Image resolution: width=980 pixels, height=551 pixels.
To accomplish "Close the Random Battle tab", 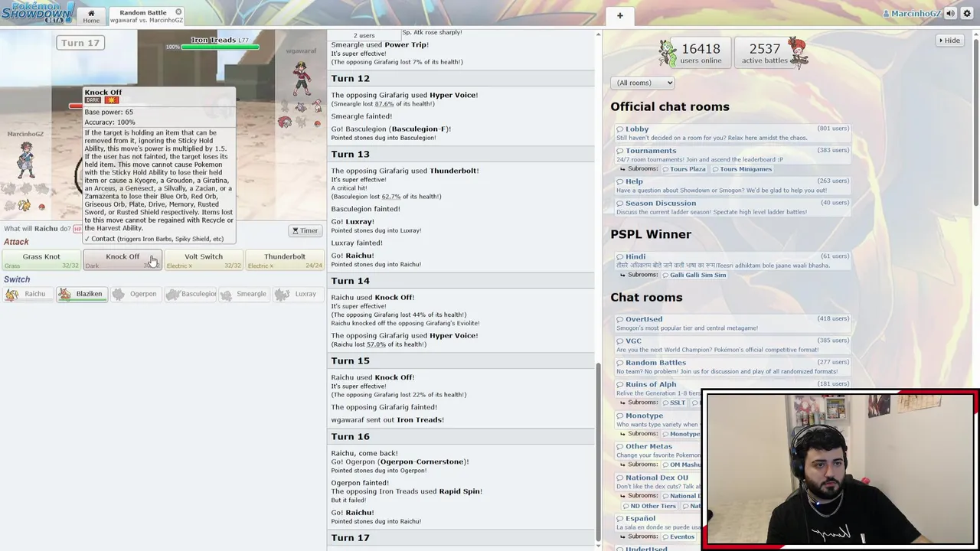I will [x=178, y=12].
